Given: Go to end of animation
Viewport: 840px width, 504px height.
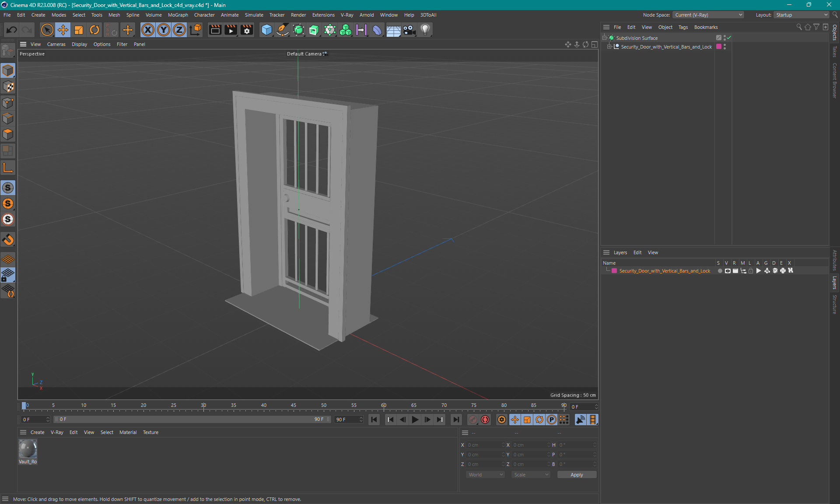Looking at the screenshot, I should (x=456, y=420).
